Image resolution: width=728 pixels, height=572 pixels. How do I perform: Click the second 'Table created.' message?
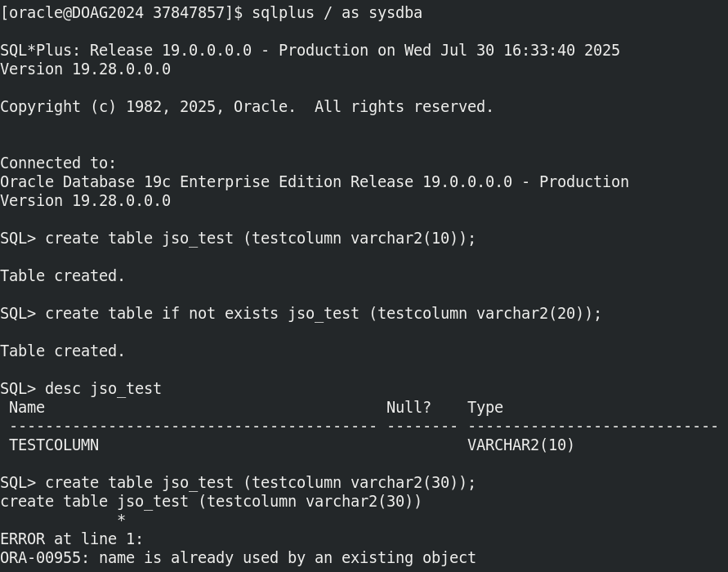[x=63, y=351]
